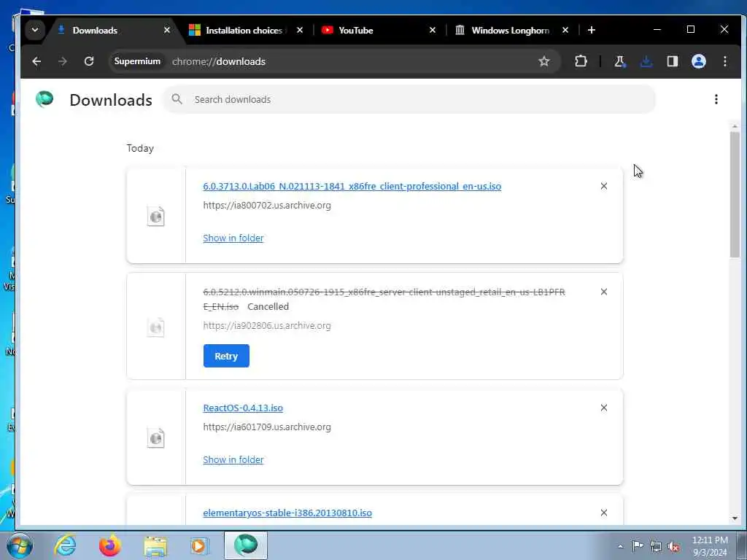Open the Windows Start menu

coord(20,545)
